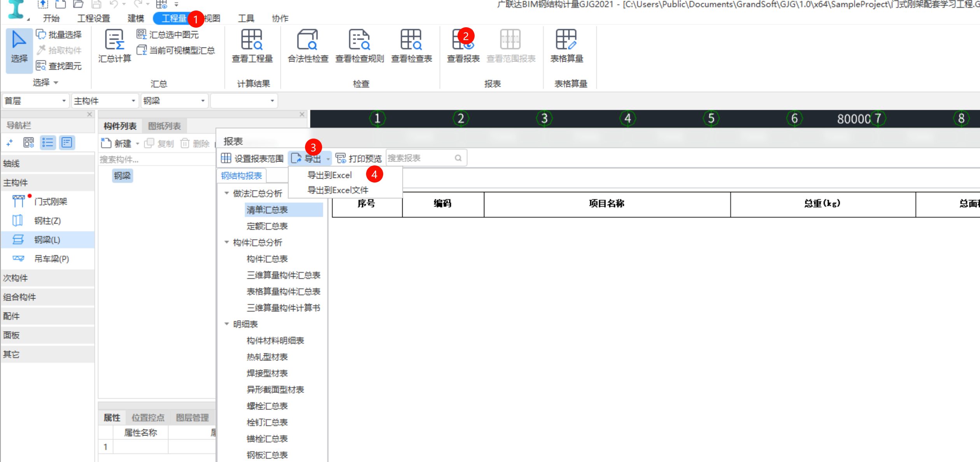The height and width of the screenshot is (462, 980).
Task: Click 批量选择 batch select icon
Action: pyautogui.click(x=41, y=35)
